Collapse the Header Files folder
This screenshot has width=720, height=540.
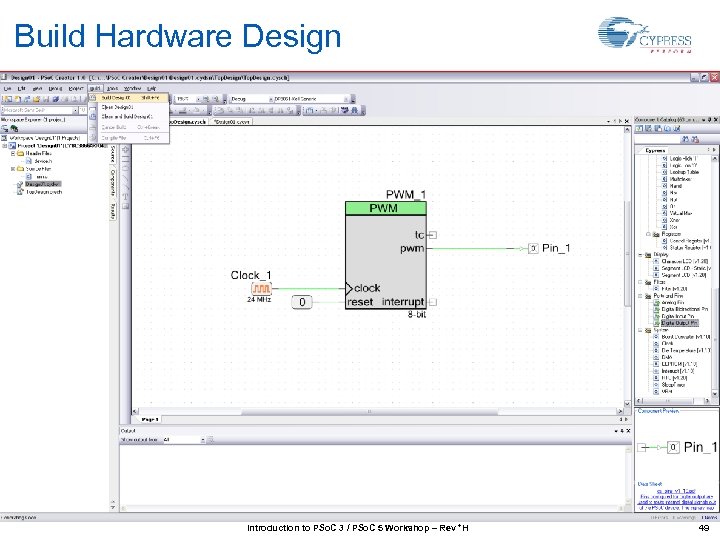click(13, 153)
